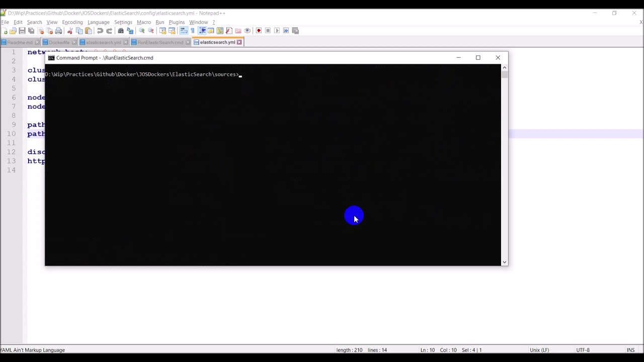Open the View menu

coord(52,22)
